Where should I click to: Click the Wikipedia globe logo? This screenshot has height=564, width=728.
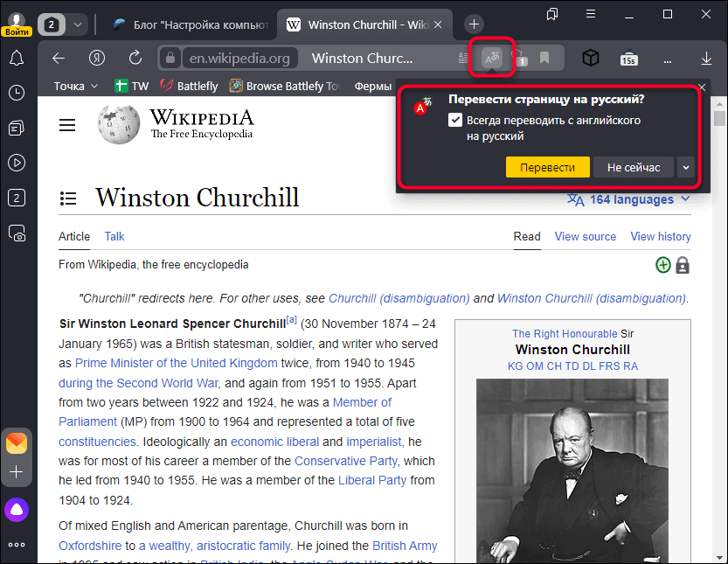click(x=118, y=124)
